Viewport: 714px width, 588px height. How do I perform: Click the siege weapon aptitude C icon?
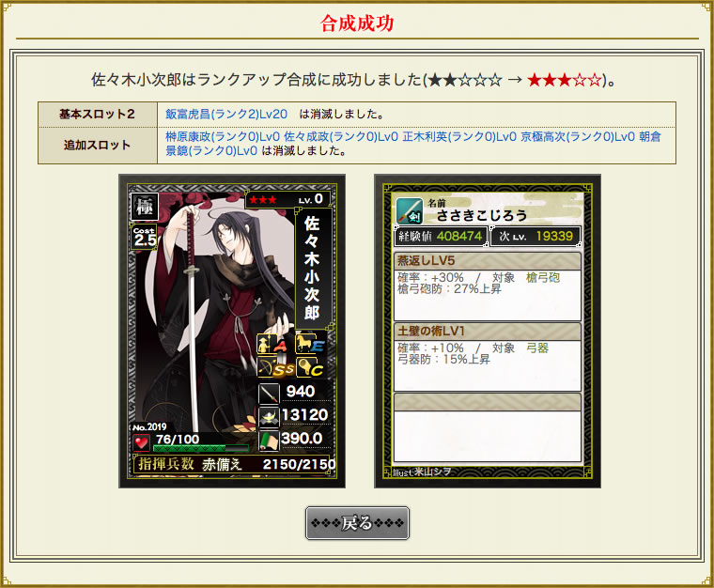click(311, 367)
